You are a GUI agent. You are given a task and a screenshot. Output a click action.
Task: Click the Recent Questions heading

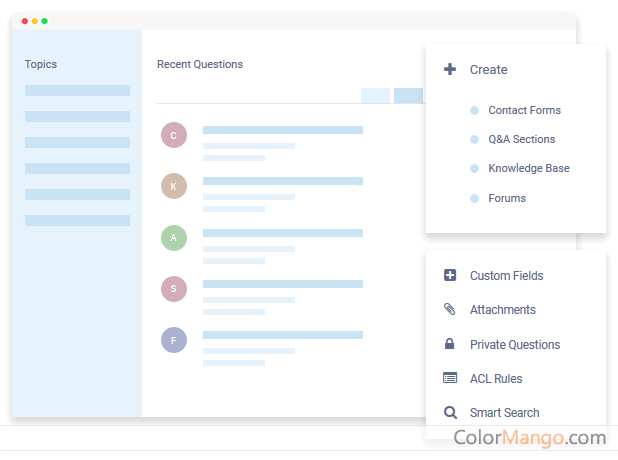pyautogui.click(x=200, y=65)
